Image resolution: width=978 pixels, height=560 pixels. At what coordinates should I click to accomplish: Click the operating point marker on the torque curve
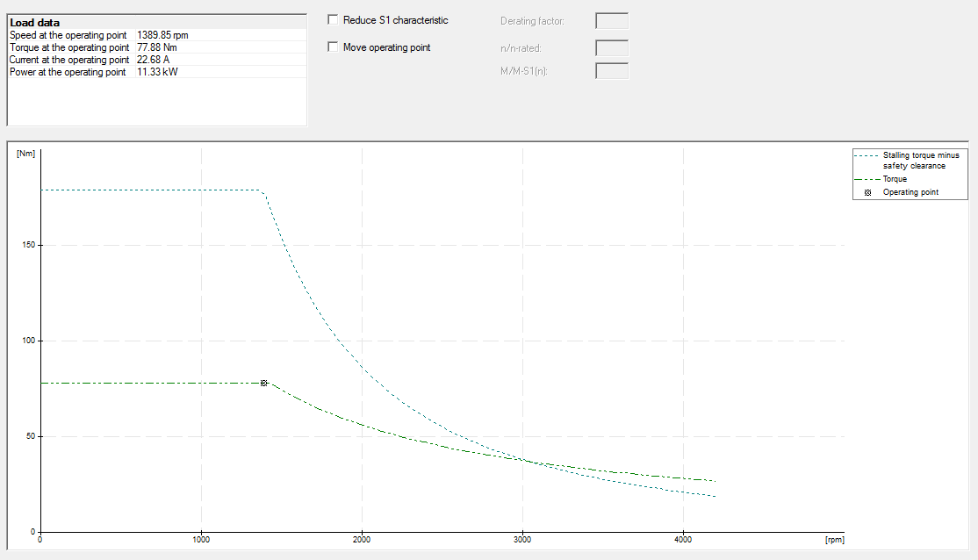(263, 383)
